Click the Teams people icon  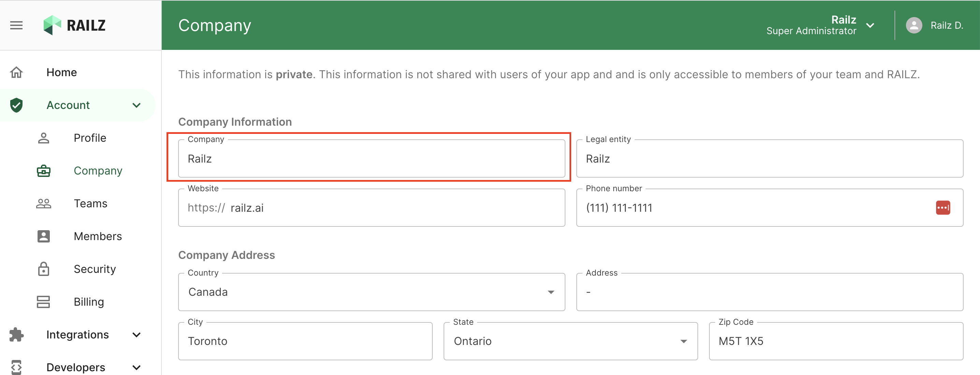coord(44,204)
